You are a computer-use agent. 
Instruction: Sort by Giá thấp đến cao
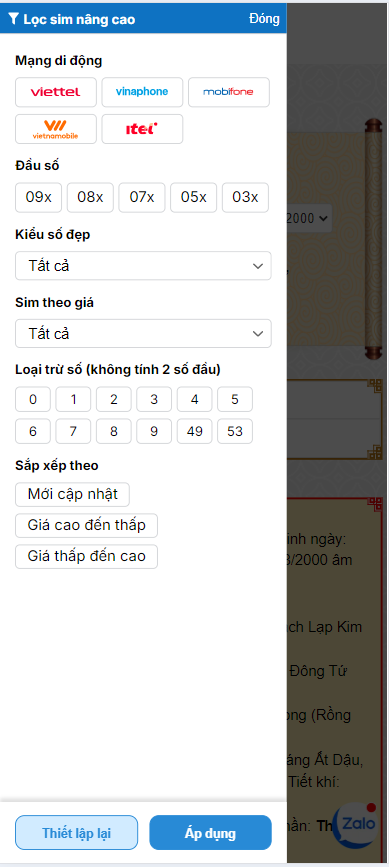86,556
